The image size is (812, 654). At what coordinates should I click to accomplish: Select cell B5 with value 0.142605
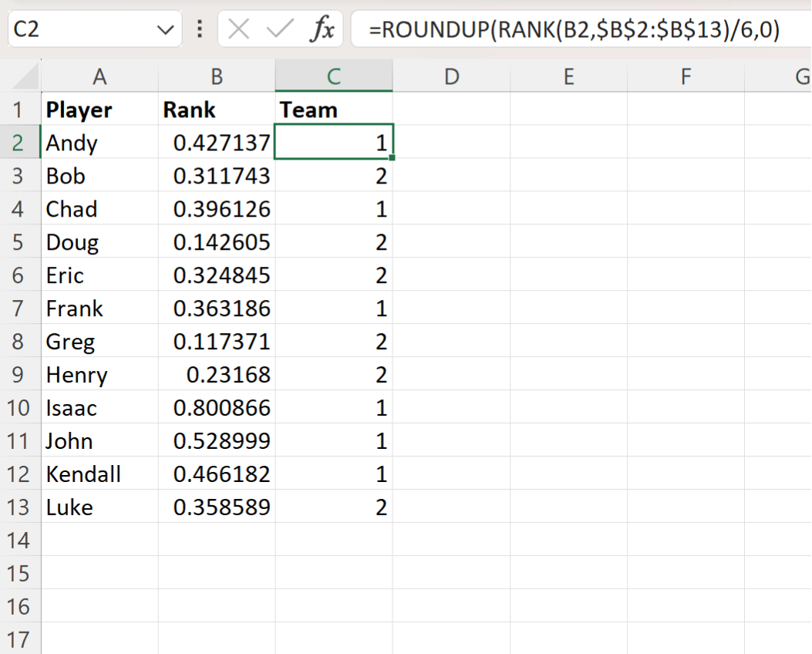pyautogui.click(x=216, y=241)
